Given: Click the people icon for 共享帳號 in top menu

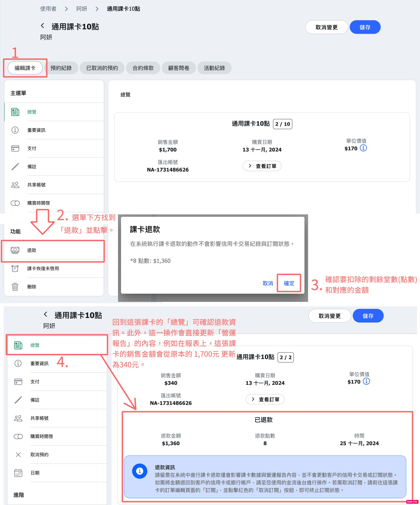Looking at the screenshot, I should [x=15, y=185].
